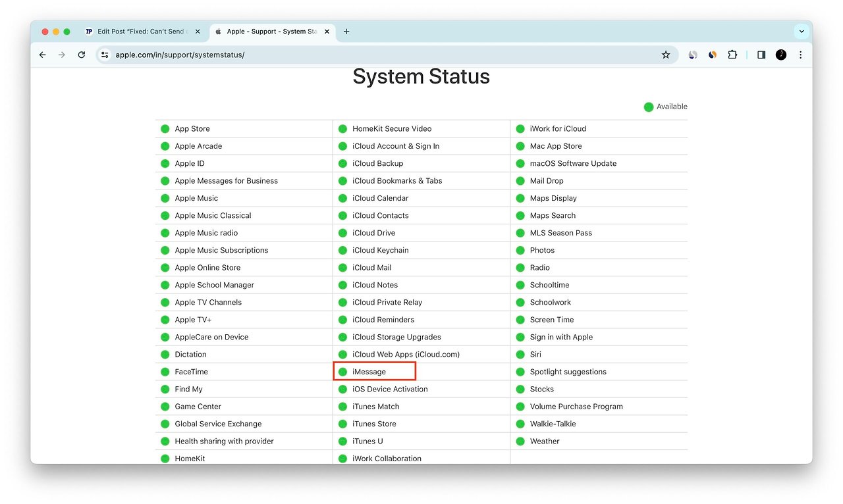Select macOS Software Update entry
The height and width of the screenshot is (504, 843).
point(599,163)
